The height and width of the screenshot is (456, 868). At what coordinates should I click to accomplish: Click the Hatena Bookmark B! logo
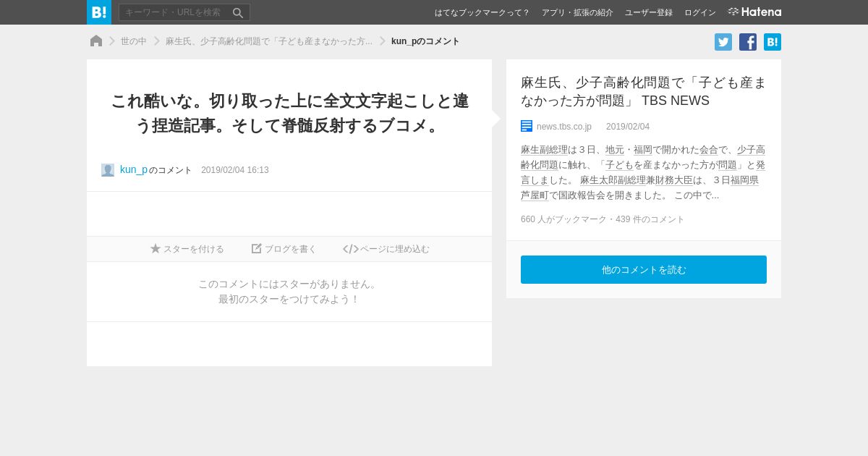coord(99,12)
